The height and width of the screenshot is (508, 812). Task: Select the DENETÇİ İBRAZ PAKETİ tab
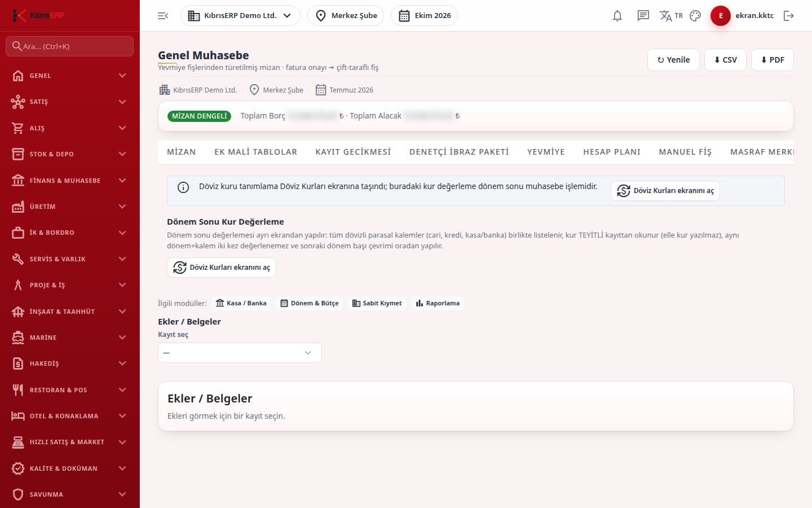pyautogui.click(x=459, y=152)
